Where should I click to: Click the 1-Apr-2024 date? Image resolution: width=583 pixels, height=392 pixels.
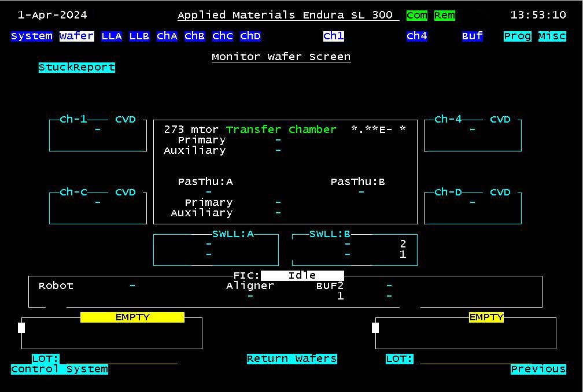[53, 15]
